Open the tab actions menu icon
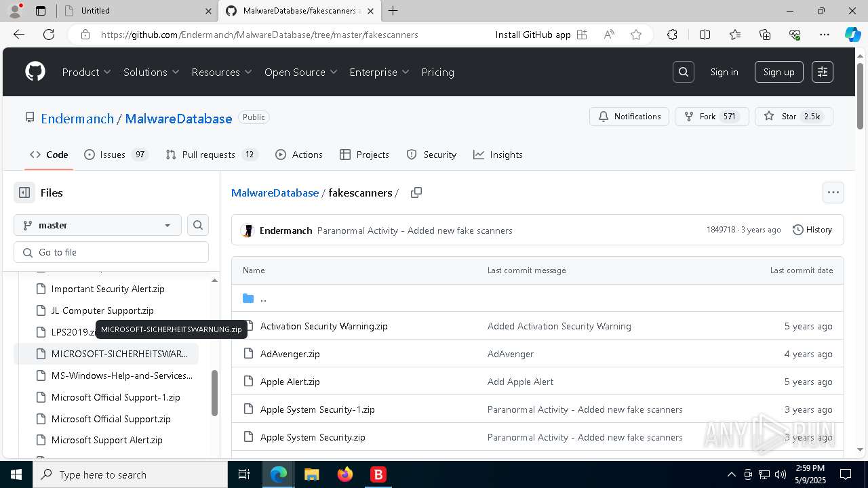868x488 pixels. click(x=41, y=11)
